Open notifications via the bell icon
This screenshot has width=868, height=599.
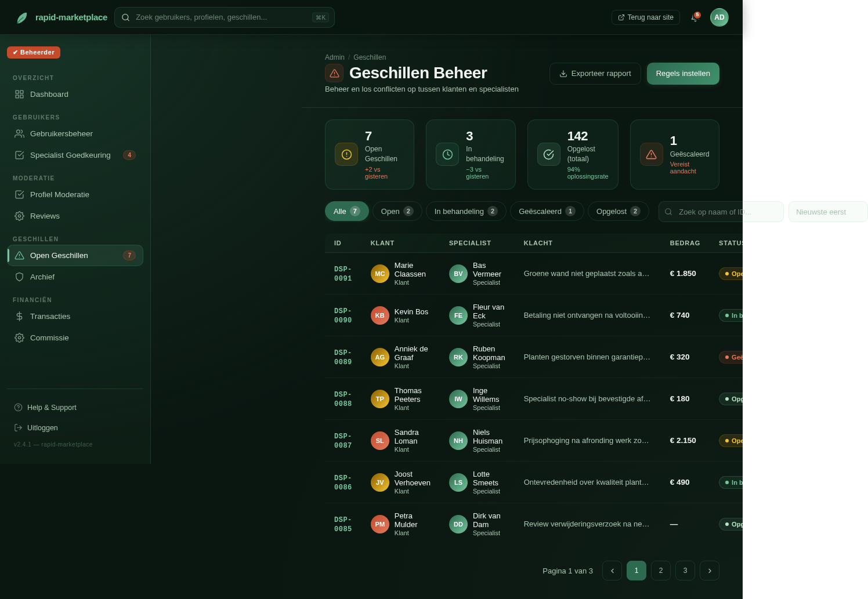695,17
